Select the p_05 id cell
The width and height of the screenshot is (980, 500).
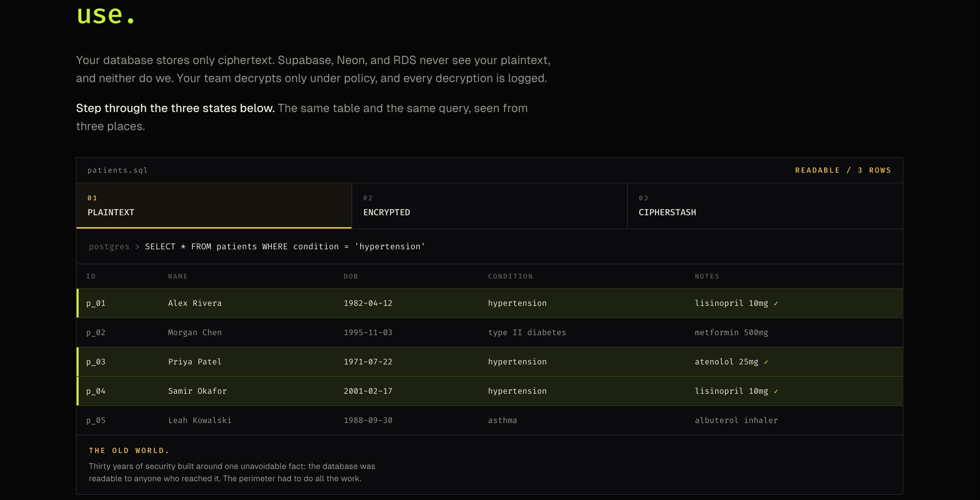[96, 420]
